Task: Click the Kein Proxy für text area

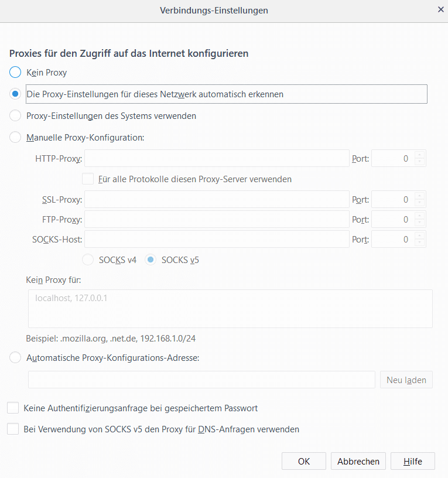Action: pos(230,308)
